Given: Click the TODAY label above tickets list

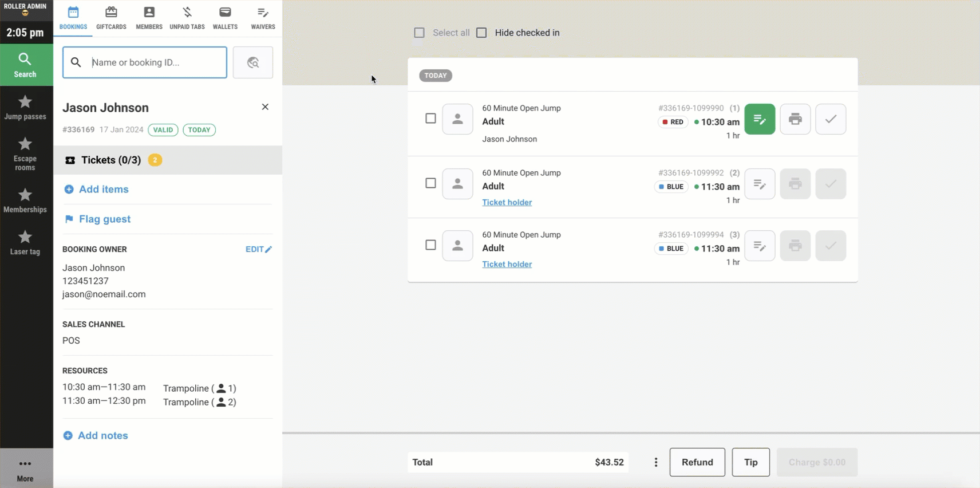Looking at the screenshot, I should point(436,76).
